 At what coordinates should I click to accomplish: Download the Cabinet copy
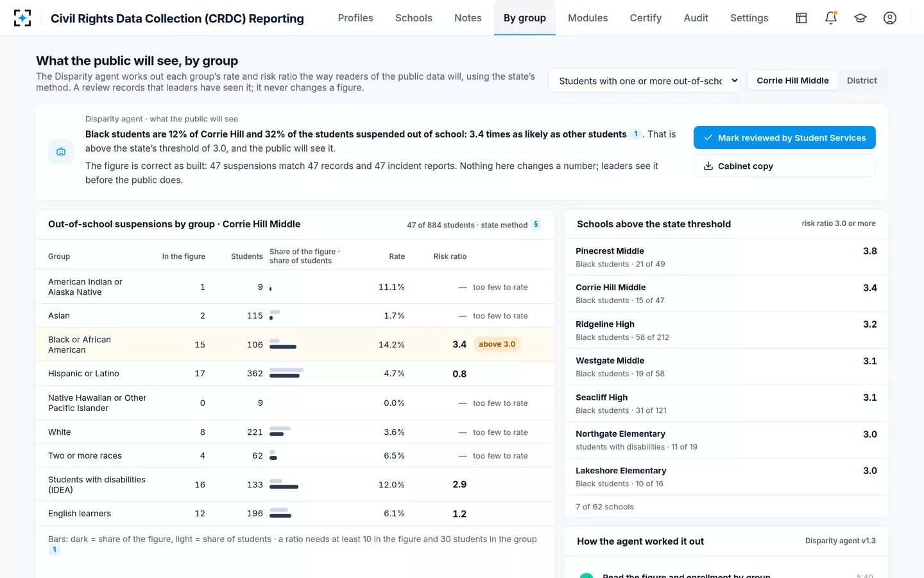785,166
